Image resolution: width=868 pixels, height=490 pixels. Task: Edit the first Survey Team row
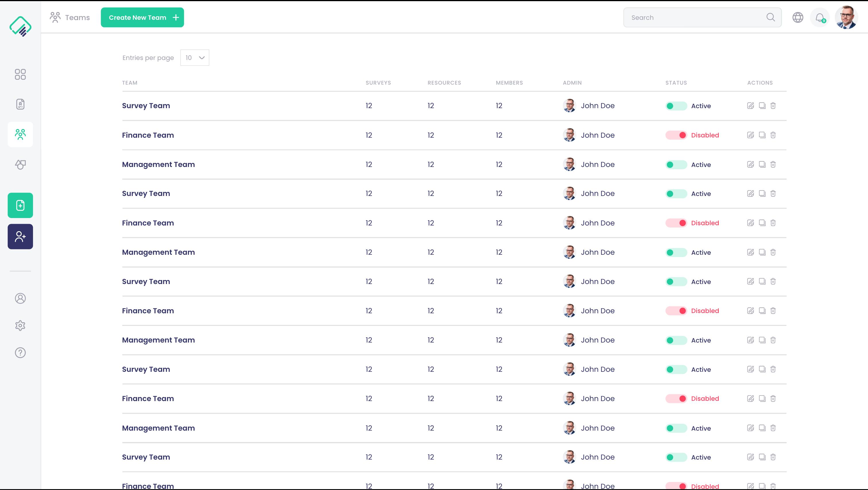pyautogui.click(x=750, y=106)
